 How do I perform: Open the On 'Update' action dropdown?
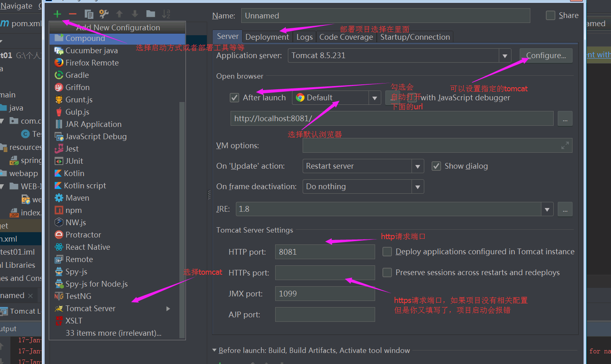[x=418, y=166]
